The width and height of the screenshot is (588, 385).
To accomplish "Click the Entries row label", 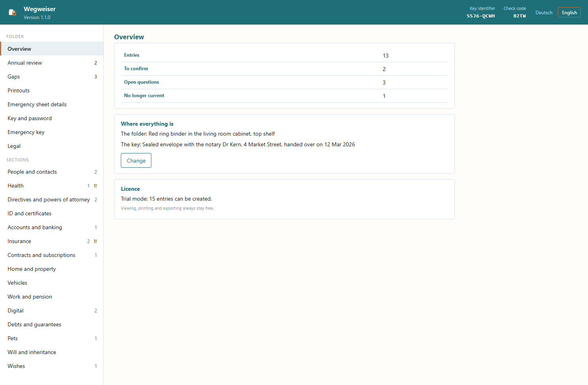I will pyautogui.click(x=132, y=55).
